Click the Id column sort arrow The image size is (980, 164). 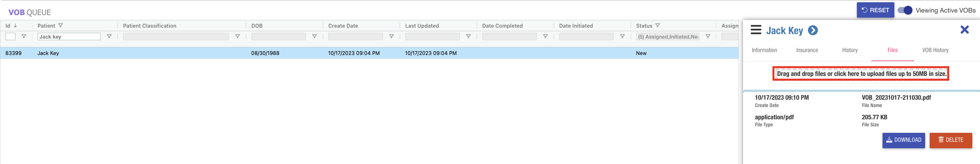[x=15, y=25]
